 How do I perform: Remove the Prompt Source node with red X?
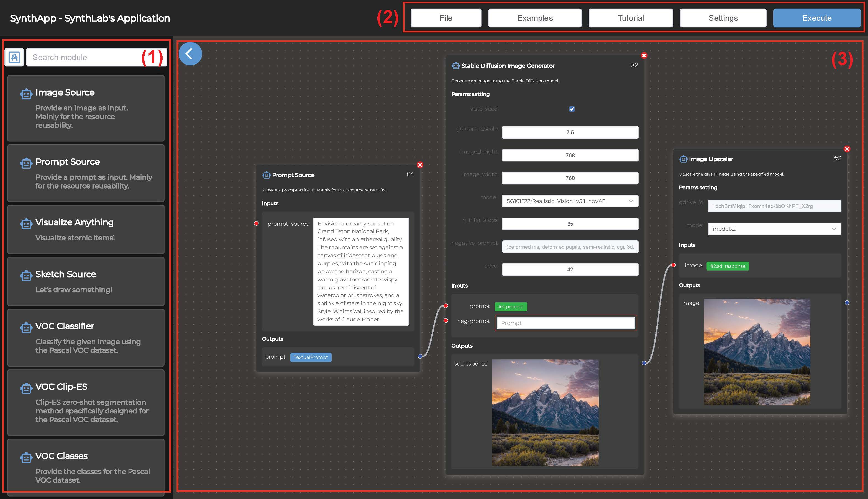[420, 165]
